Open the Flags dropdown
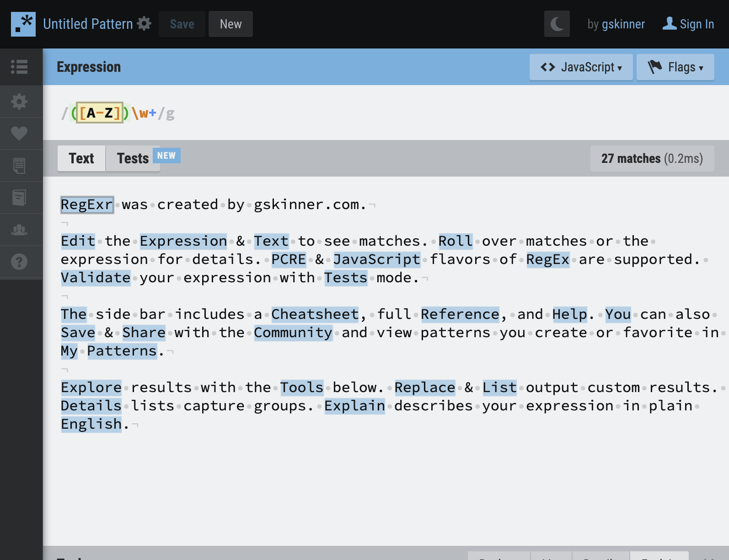This screenshot has width=729, height=560. coord(675,67)
